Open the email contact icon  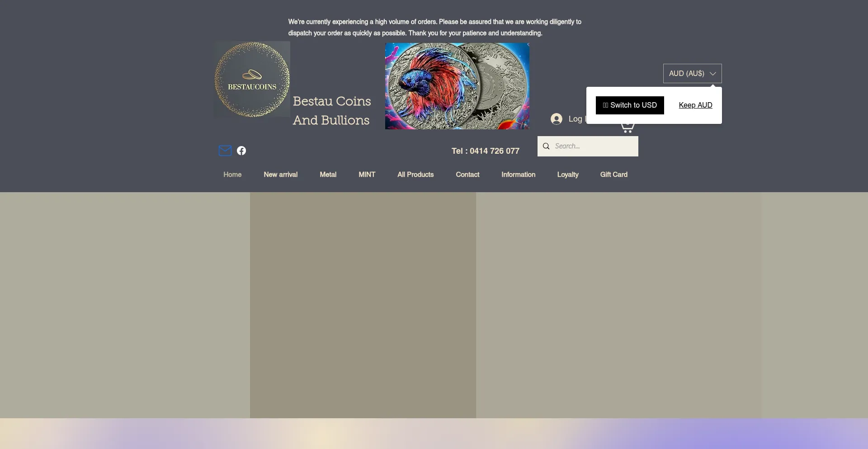coord(225,151)
